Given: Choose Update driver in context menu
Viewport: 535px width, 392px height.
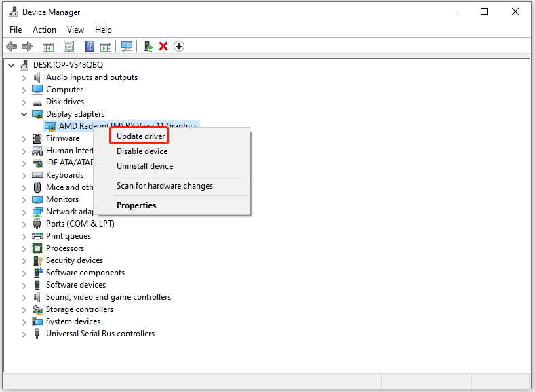Looking at the screenshot, I should [x=140, y=136].
